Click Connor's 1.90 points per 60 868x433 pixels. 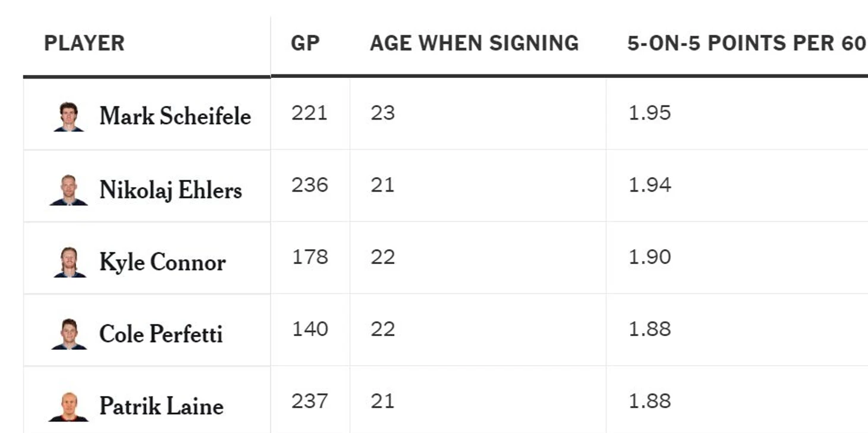tap(649, 257)
